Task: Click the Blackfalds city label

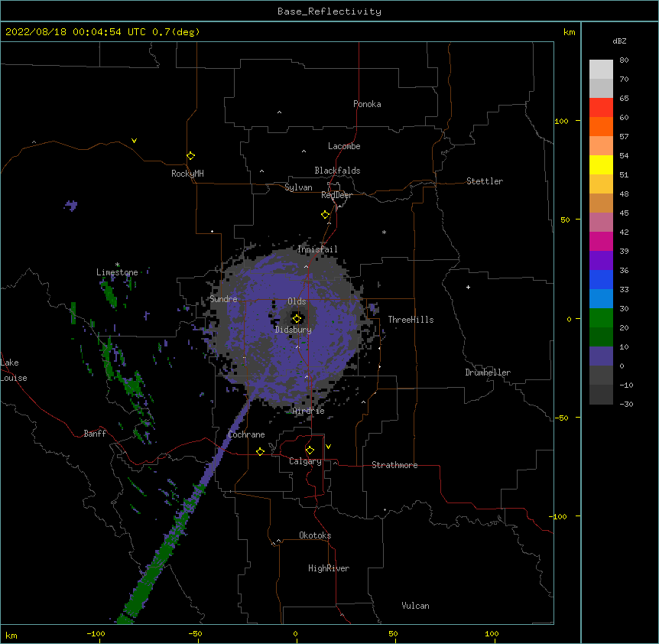Action: (337, 171)
